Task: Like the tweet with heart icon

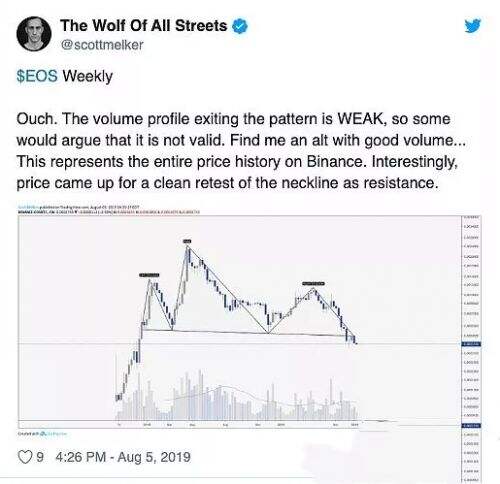Action: pos(25,457)
